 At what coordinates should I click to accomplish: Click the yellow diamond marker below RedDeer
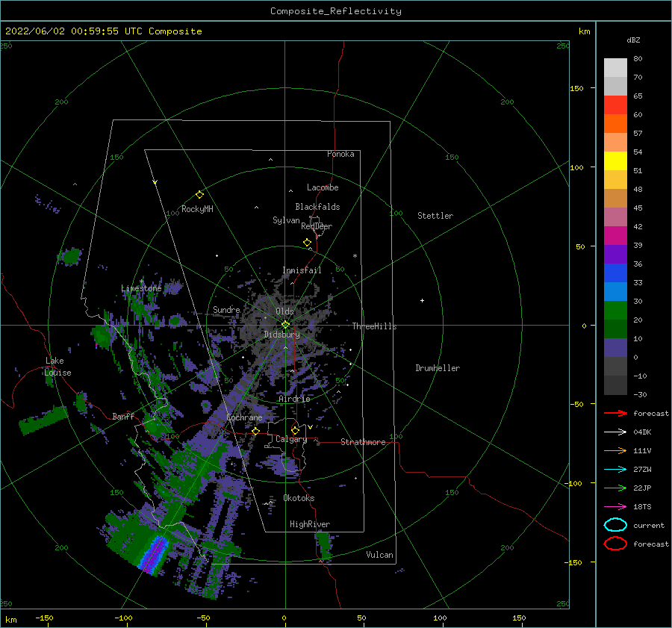308,243
